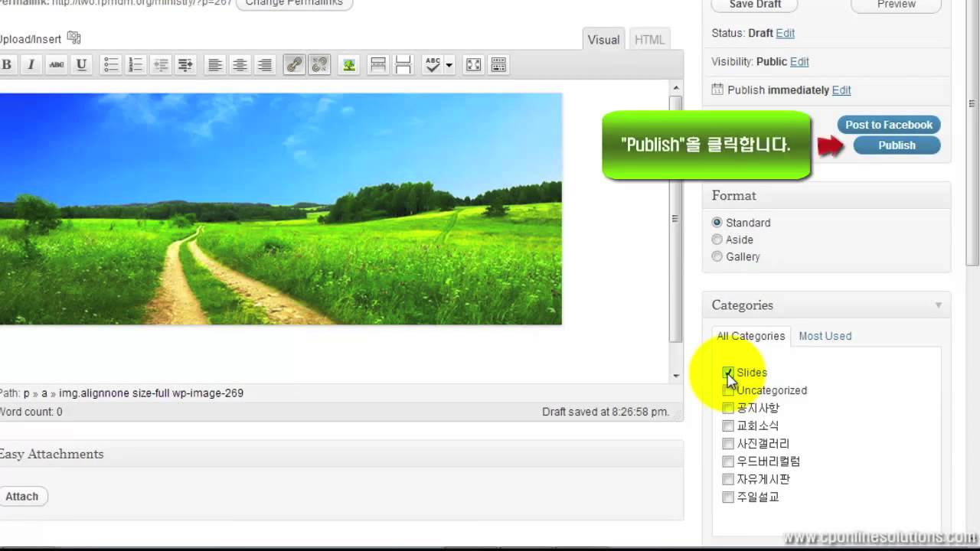
Task: Insert a page break
Action: (x=403, y=65)
